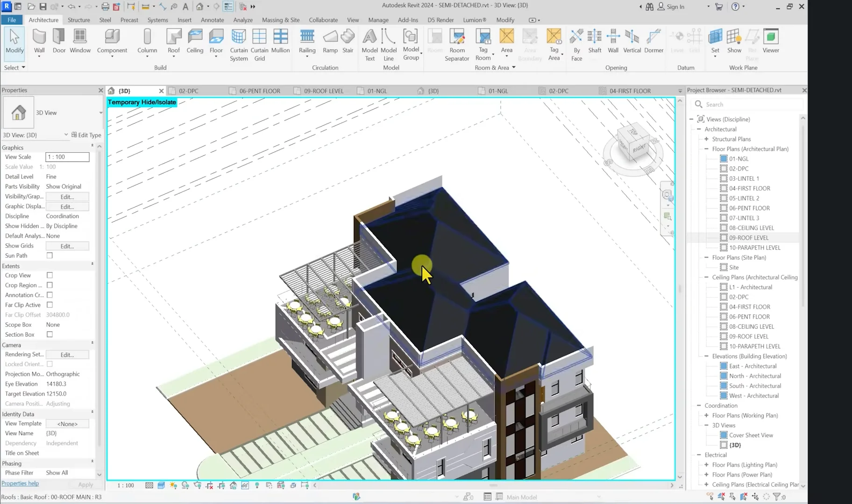
Task: Enable the Far Clip Active checkbox
Action: tap(50, 305)
